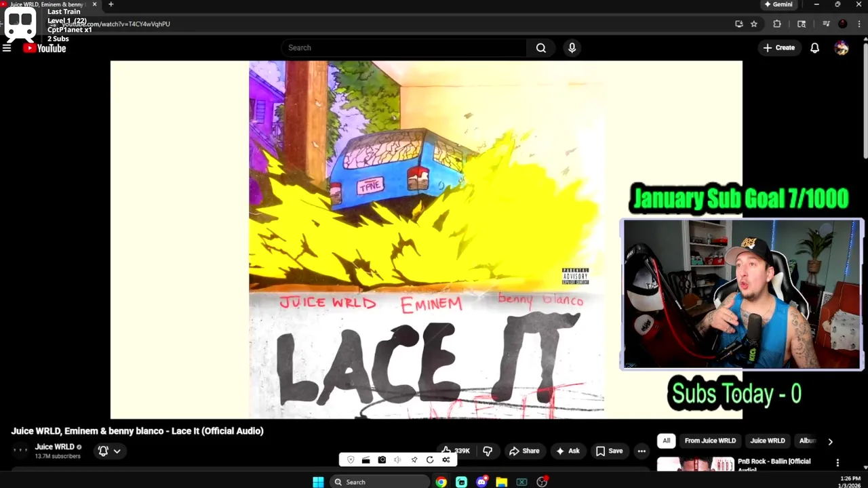Open the Juice WRLD channel name link
Screen dimensions: 868x488
point(55,447)
